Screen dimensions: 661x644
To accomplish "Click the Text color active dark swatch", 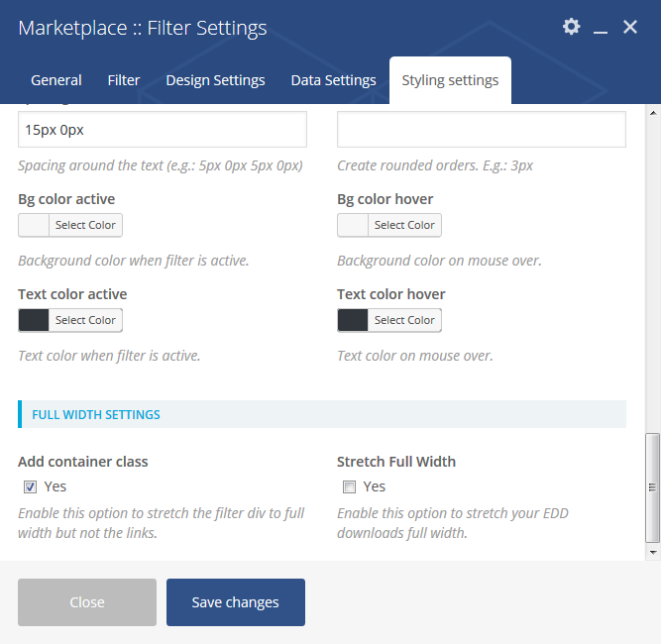I will (x=35, y=320).
